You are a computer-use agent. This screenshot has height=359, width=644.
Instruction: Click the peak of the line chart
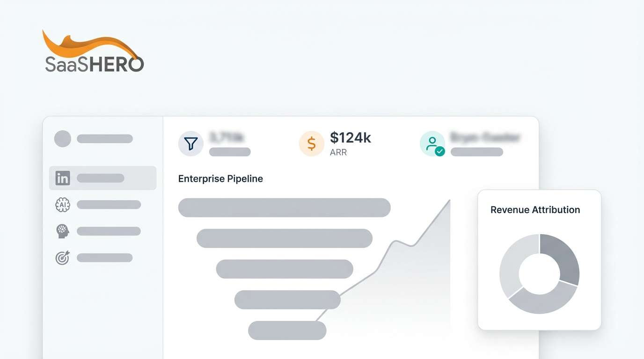449,201
